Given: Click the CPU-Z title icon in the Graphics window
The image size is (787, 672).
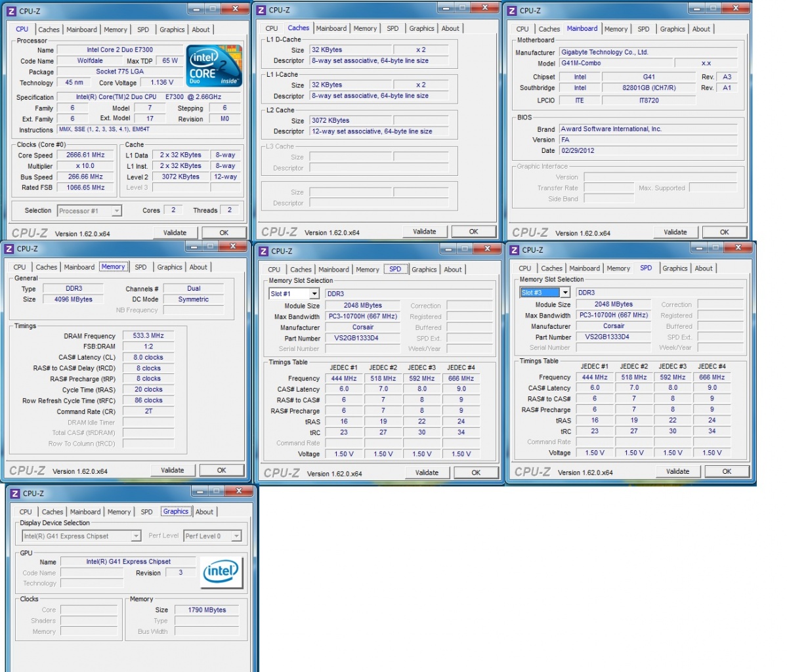Looking at the screenshot, I should [x=15, y=493].
